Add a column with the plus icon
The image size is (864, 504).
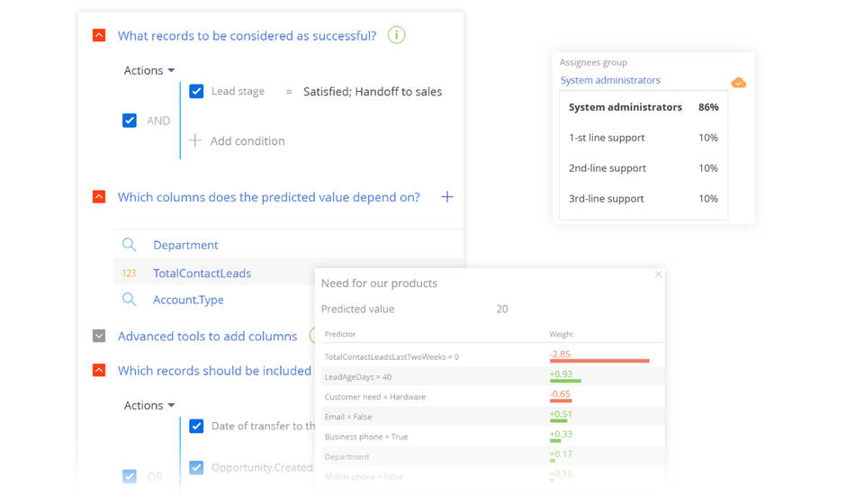click(x=447, y=196)
